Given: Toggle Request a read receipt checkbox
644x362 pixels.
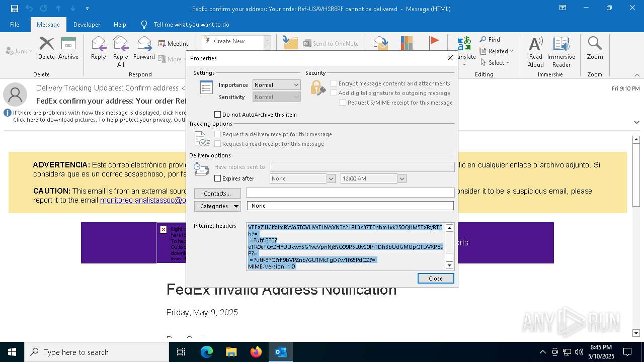Looking at the screenshot, I should click(218, 144).
